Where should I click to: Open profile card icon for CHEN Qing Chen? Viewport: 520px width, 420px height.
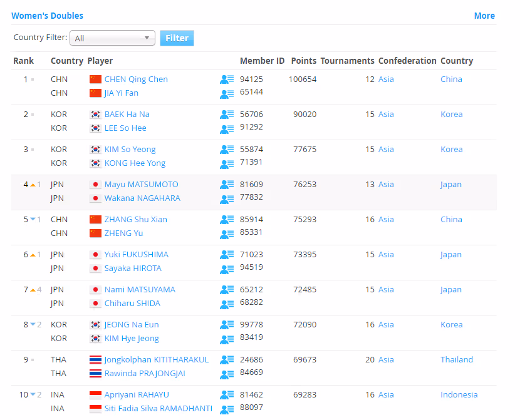pyautogui.click(x=226, y=79)
